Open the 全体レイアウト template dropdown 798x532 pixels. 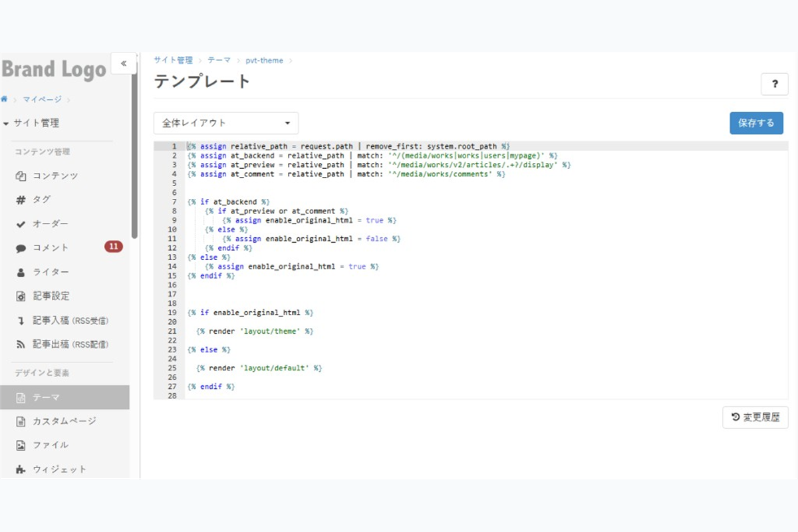(x=226, y=123)
